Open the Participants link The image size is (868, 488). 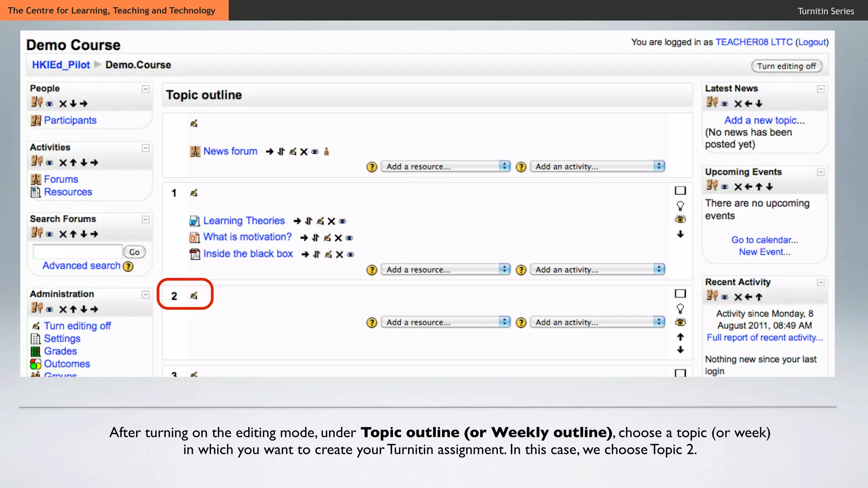pos(70,120)
